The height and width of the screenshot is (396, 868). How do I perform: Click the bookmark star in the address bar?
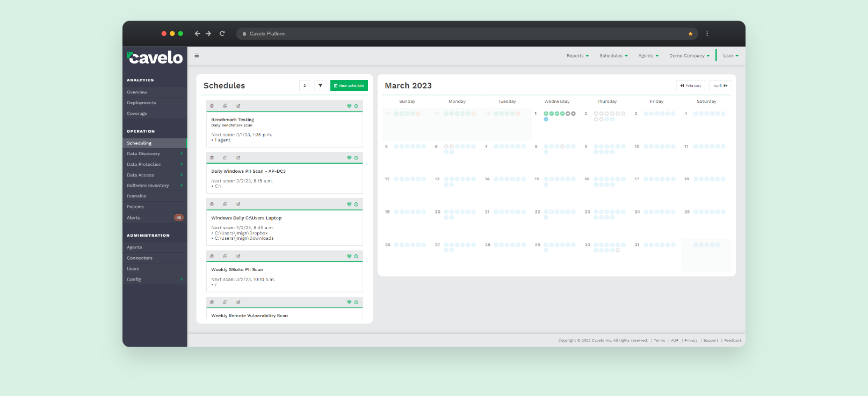690,34
